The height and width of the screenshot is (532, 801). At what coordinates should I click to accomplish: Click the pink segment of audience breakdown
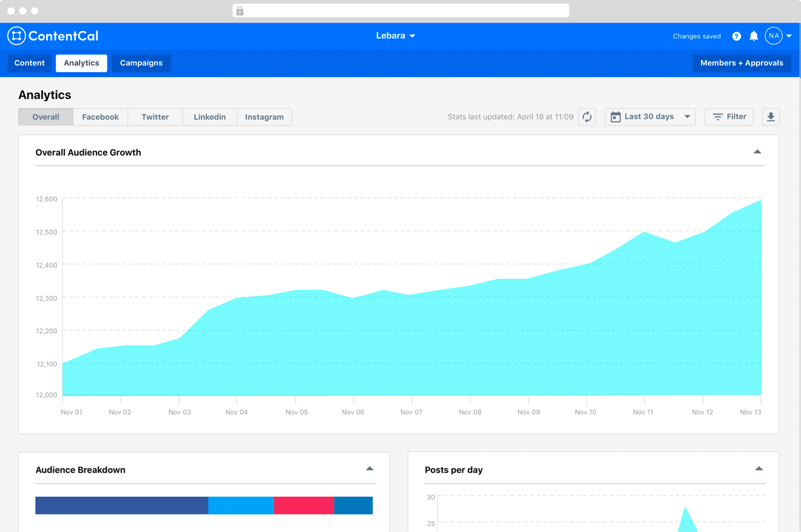tap(303, 505)
